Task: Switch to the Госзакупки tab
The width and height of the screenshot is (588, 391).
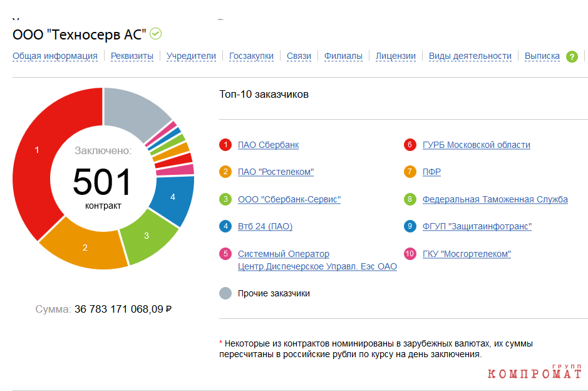Action: pos(251,56)
